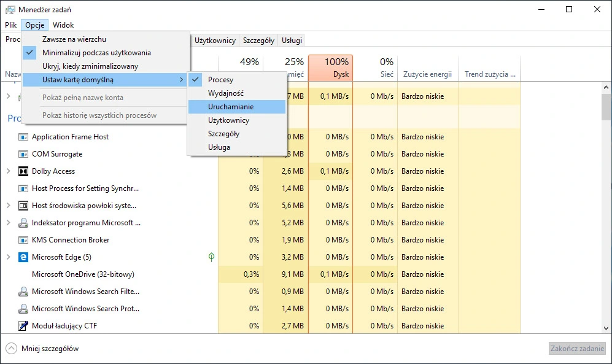Click the Microsoft Edge process icon

(23, 257)
